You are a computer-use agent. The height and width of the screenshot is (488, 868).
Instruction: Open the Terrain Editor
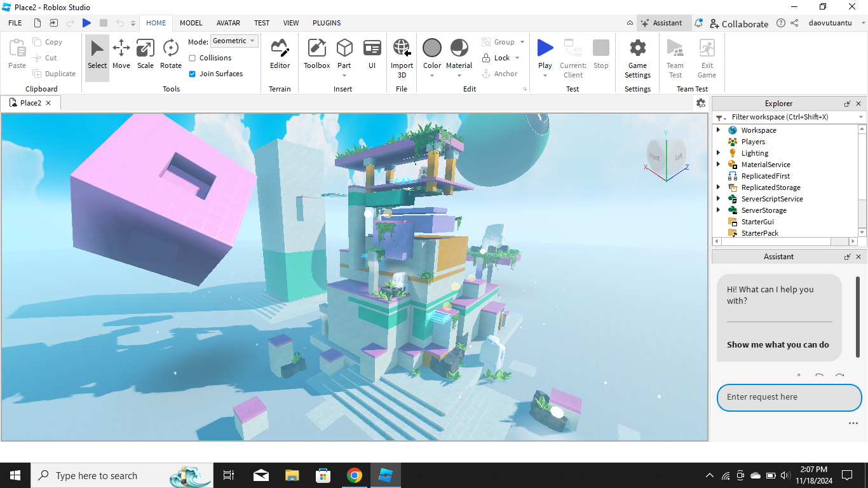click(x=280, y=55)
